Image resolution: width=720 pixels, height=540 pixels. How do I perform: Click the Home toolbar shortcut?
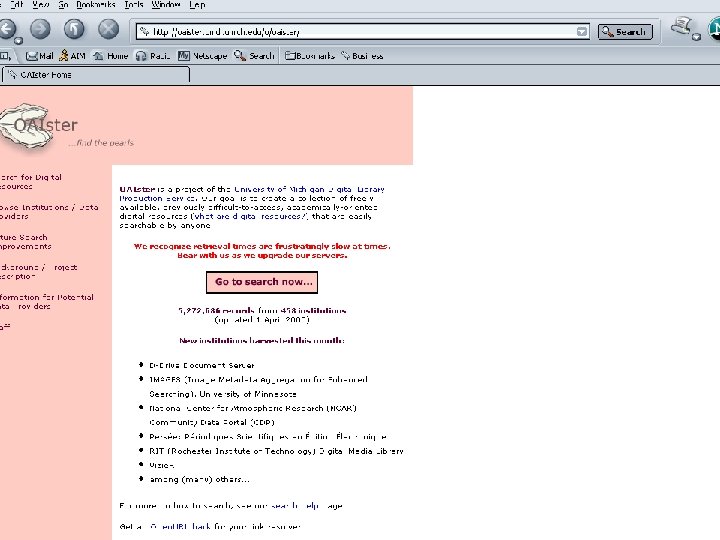(111, 56)
